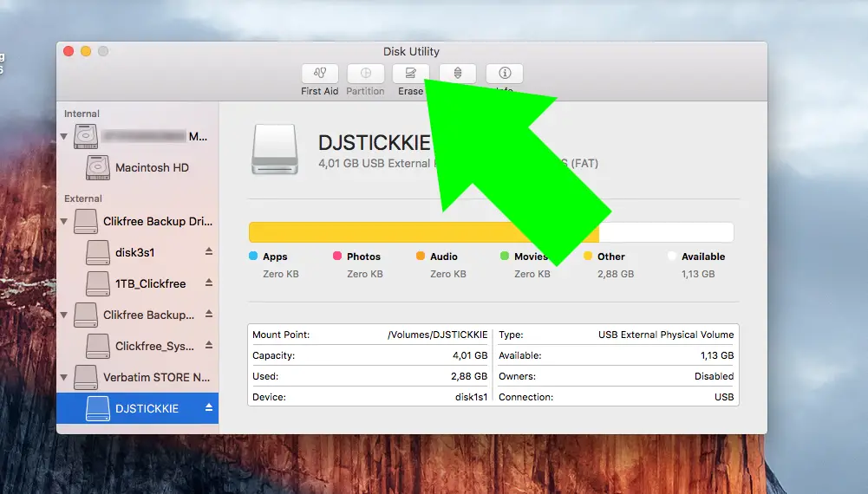
Task: Click the internal hard disk icon
Action: tap(86, 136)
